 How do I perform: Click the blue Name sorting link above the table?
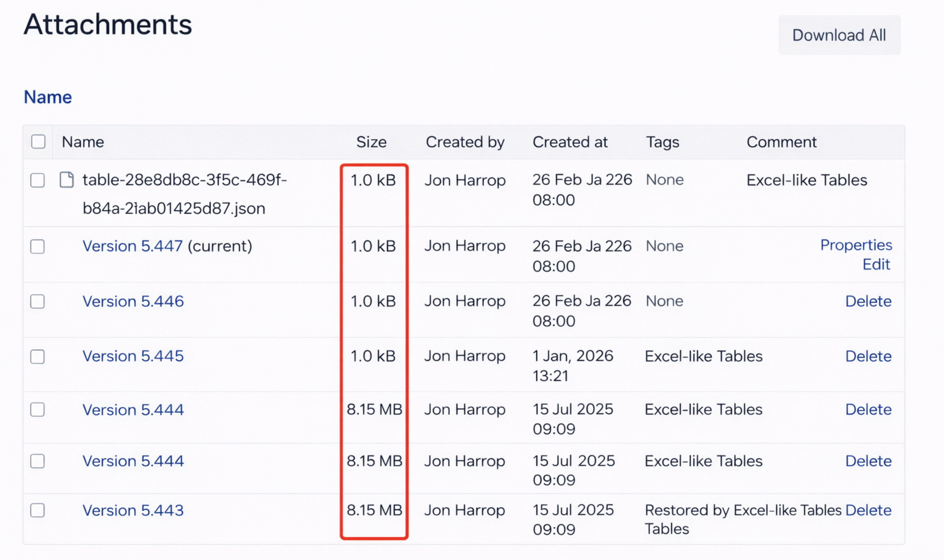[48, 97]
